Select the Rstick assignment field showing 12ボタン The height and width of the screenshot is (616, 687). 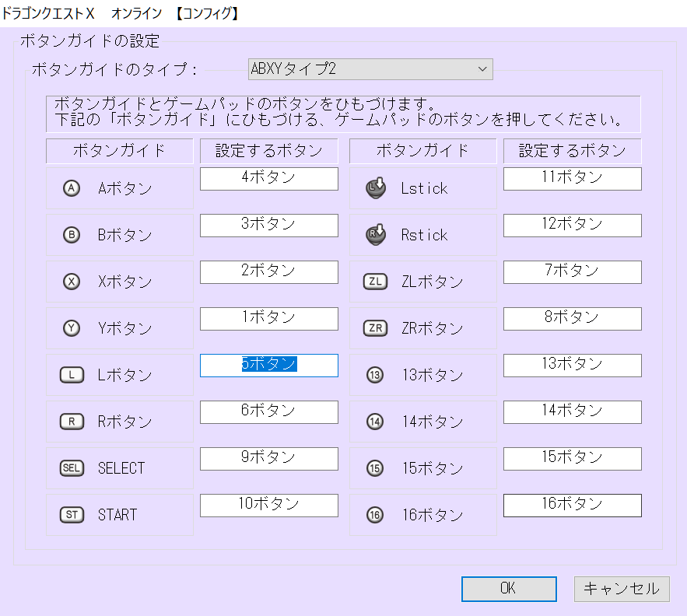coord(572,226)
